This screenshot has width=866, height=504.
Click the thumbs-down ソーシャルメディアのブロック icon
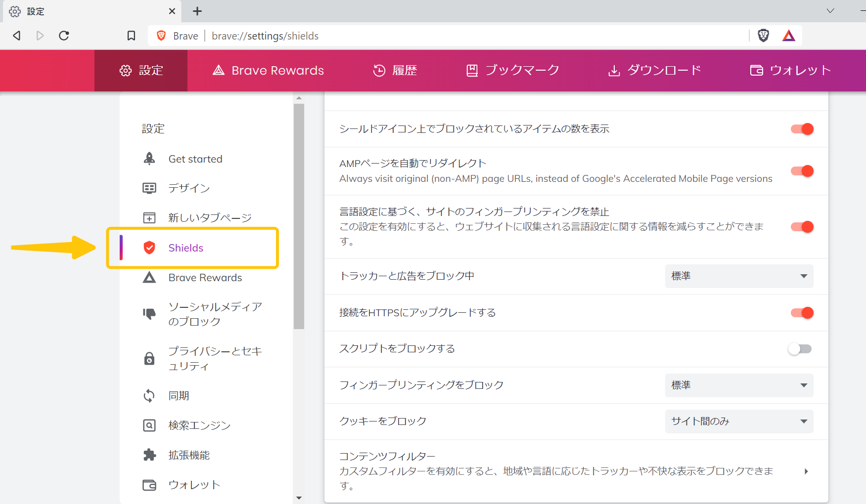(x=149, y=314)
